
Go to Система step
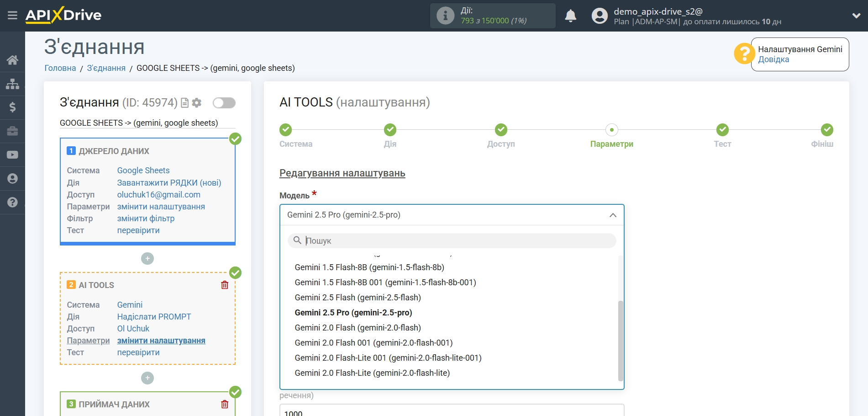(286, 130)
